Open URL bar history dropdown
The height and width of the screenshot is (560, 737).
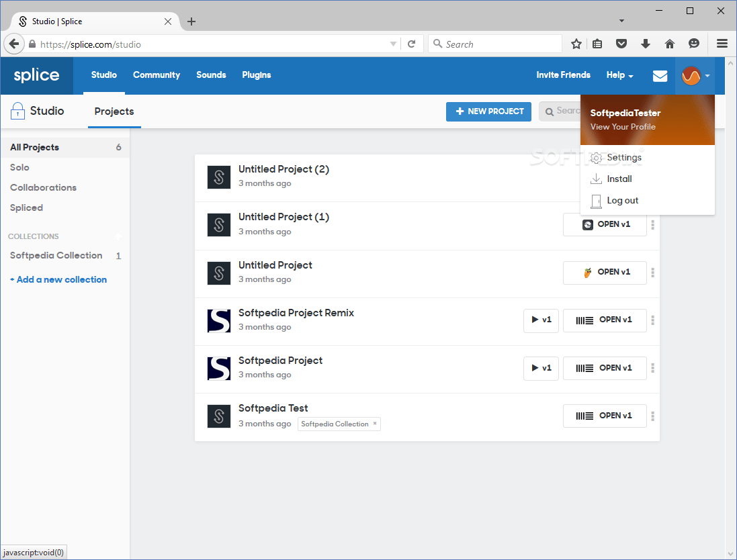point(393,44)
